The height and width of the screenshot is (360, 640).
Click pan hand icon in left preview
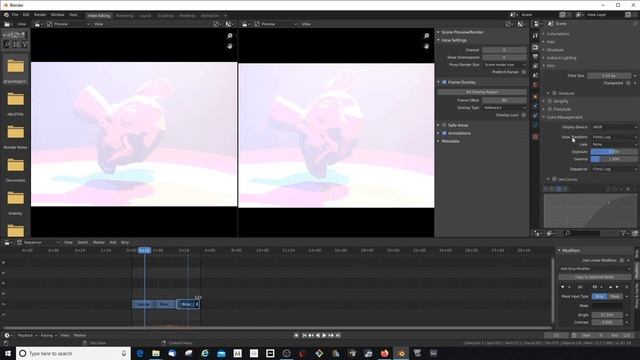(230, 46)
